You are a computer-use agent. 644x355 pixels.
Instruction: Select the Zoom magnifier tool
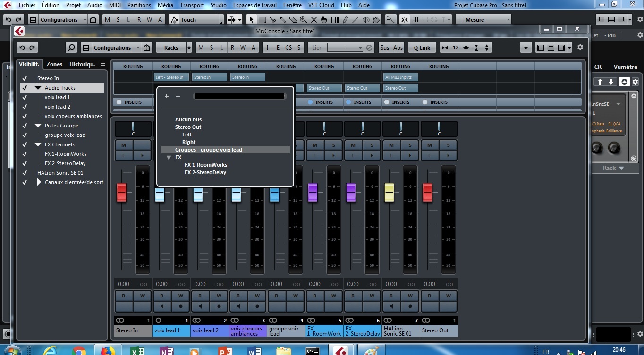tap(304, 20)
